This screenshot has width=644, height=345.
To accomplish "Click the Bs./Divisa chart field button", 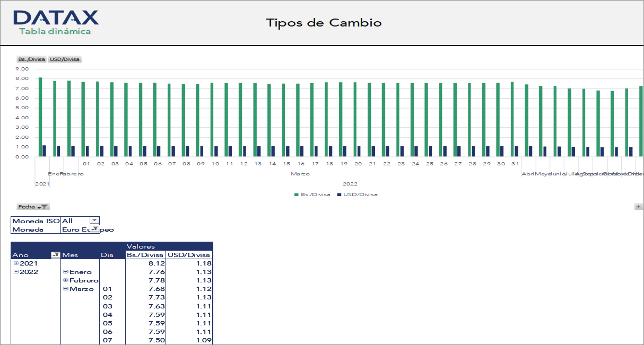I will (32, 59).
